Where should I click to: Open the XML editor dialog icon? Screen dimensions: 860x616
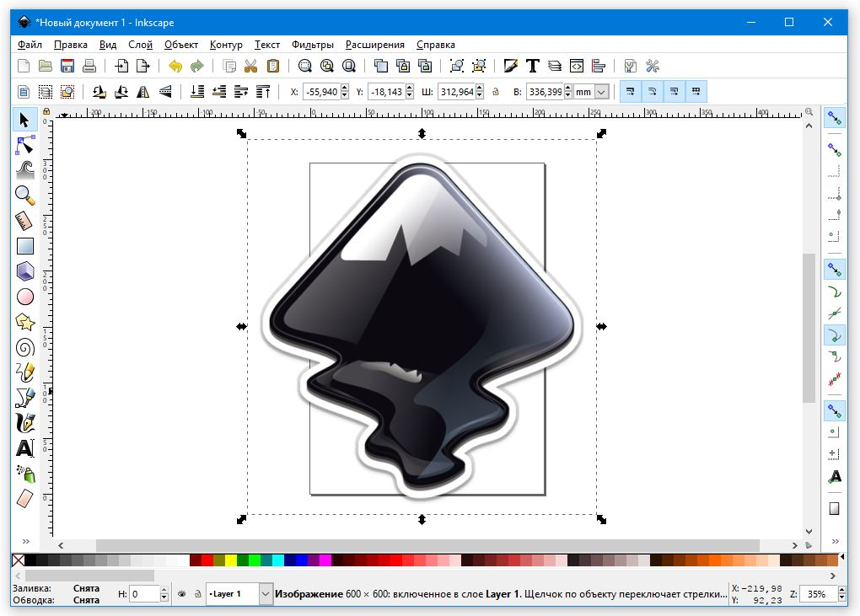coord(577,67)
